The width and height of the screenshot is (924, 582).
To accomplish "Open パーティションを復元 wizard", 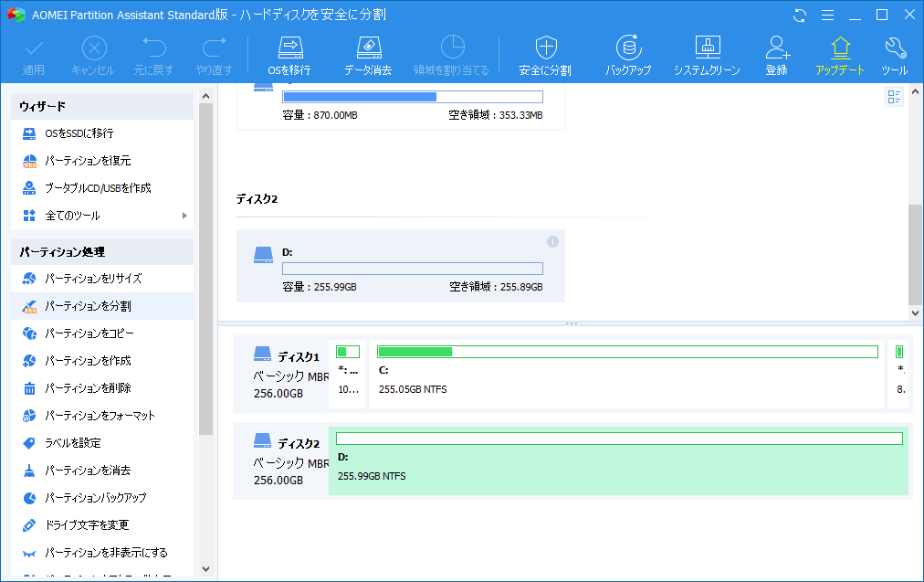I will (102, 161).
